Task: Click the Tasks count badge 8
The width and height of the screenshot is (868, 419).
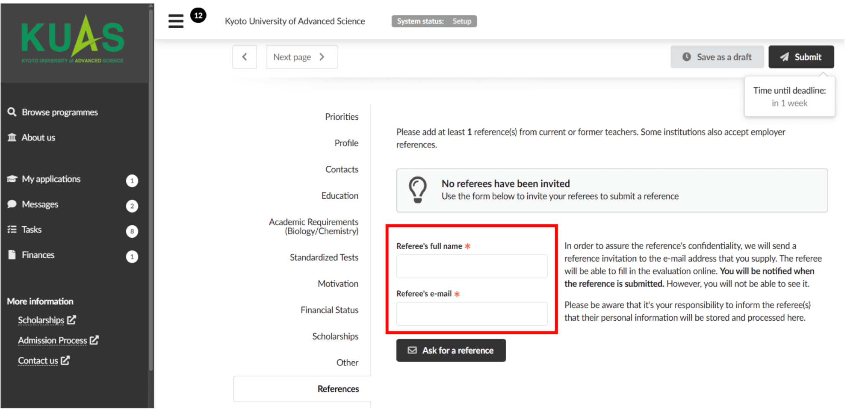Action: 132,231
